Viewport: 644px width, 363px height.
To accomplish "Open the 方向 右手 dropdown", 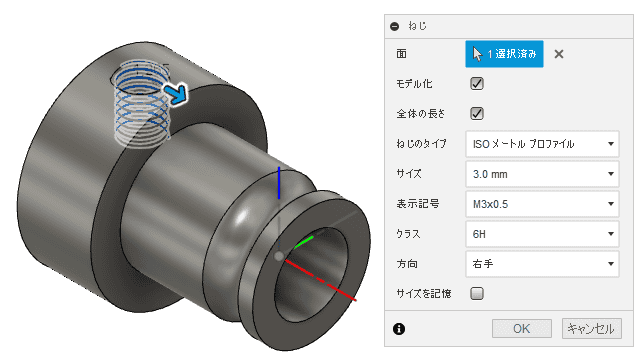I will tap(542, 264).
